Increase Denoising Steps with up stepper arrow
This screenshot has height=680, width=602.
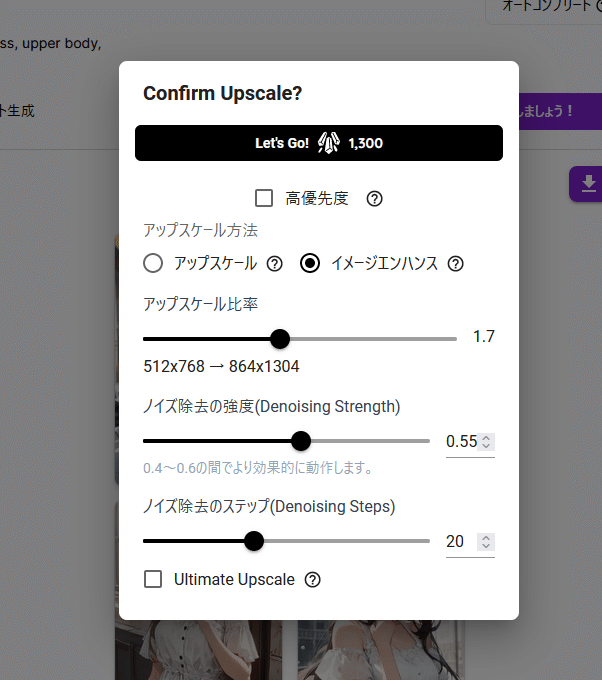pos(486,537)
